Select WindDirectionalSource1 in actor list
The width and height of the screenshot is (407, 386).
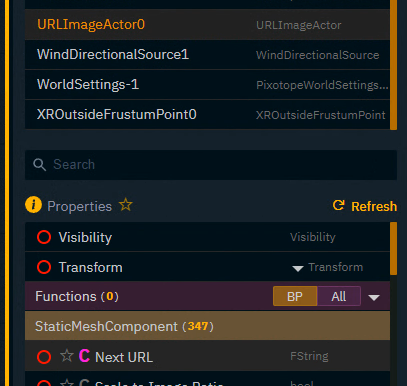pyautogui.click(x=207, y=55)
